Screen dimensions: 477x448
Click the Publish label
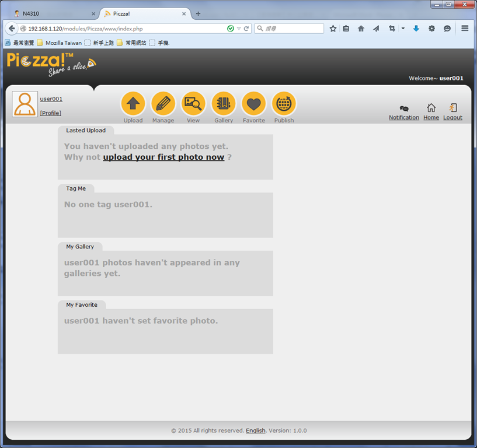[x=284, y=120]
